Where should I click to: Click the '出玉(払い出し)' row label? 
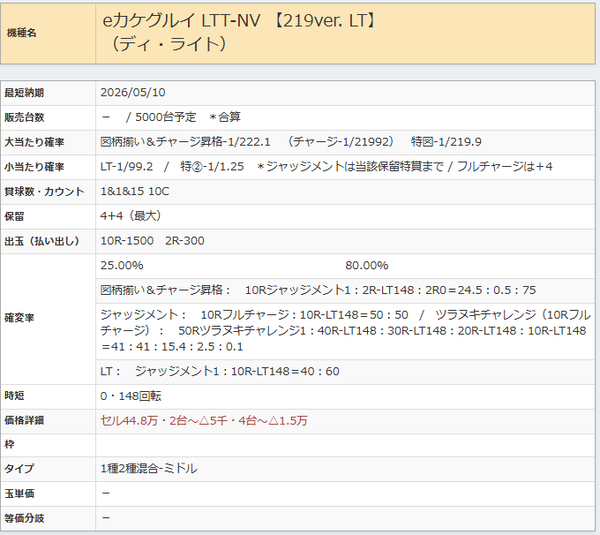42,241
